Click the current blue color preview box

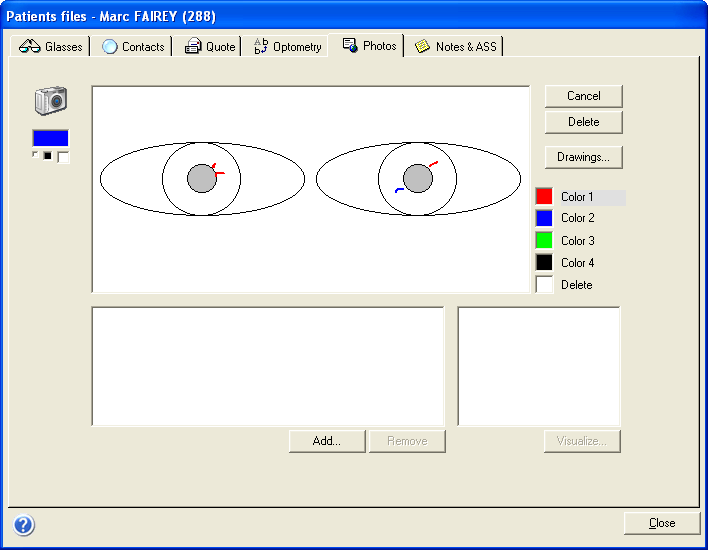(x=50, y=139)
